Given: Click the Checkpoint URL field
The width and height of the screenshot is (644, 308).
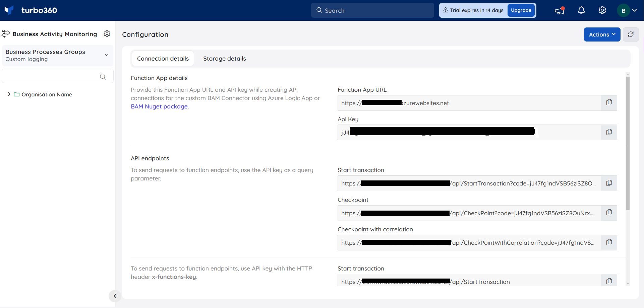Looking at the screenshot, I should [469, 213].
